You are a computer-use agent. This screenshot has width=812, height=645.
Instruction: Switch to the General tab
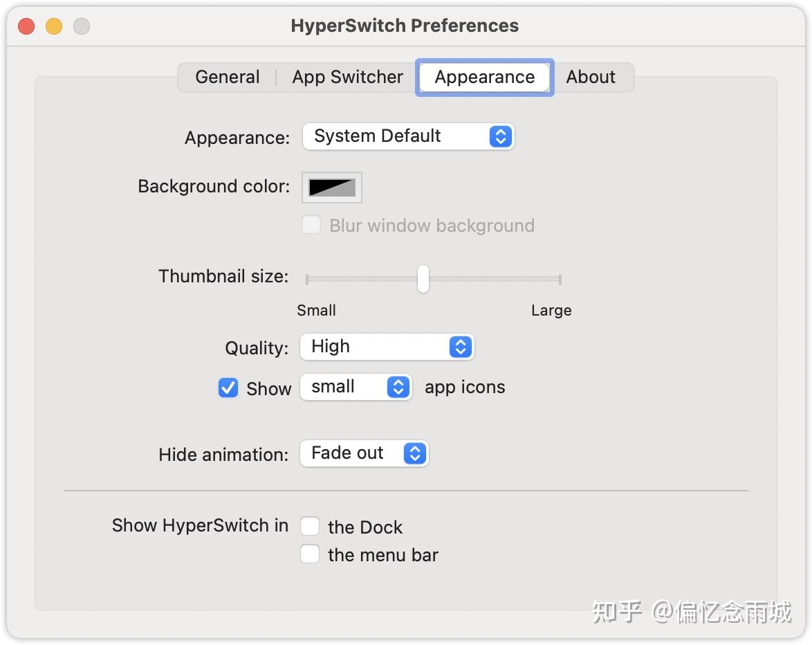click(x=227, y=77)
